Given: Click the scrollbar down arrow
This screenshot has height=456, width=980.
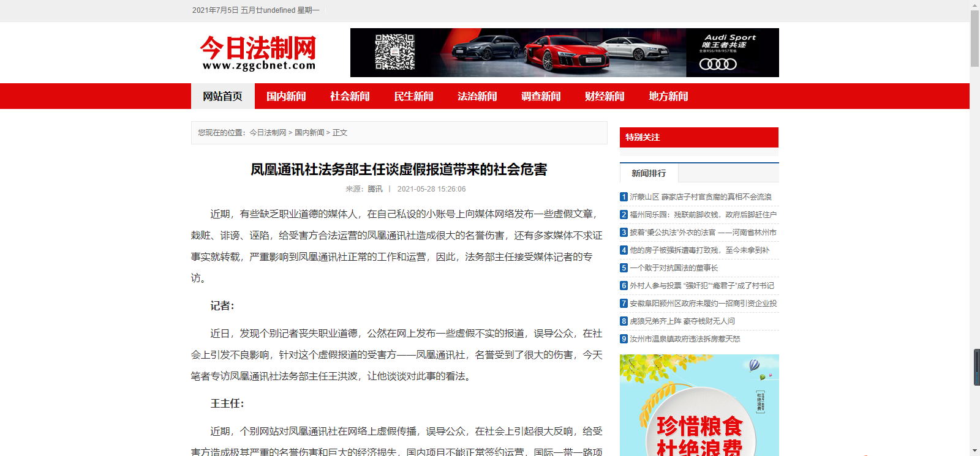Looking at the screenshot, I should tap(974, 451).
